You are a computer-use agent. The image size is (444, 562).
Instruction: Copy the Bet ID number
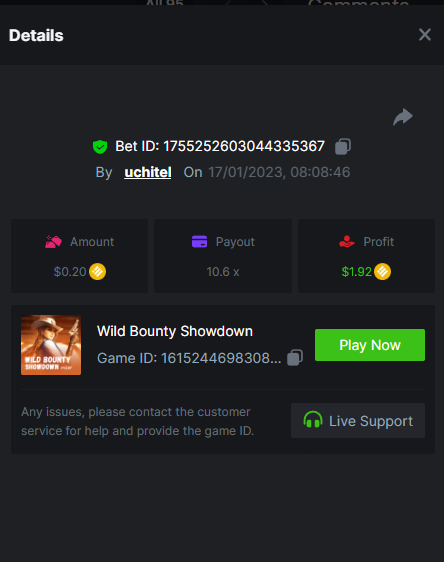pos(343,146)
